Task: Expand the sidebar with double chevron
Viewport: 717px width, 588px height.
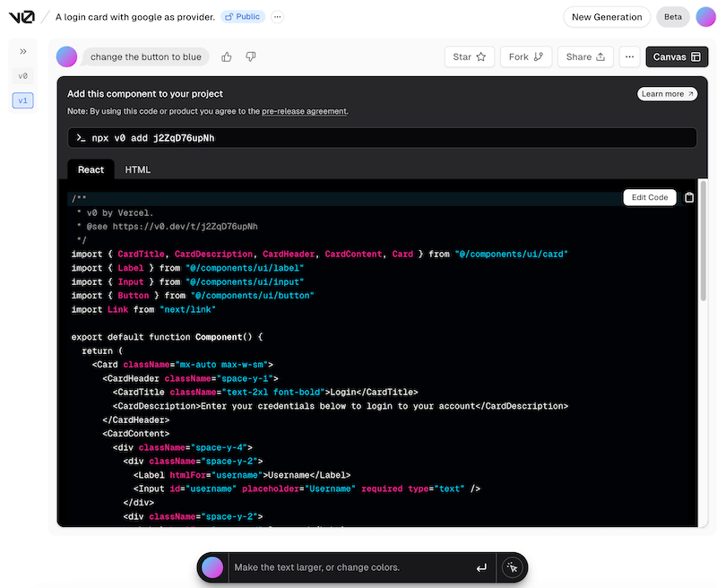Action: coord(23,51)
